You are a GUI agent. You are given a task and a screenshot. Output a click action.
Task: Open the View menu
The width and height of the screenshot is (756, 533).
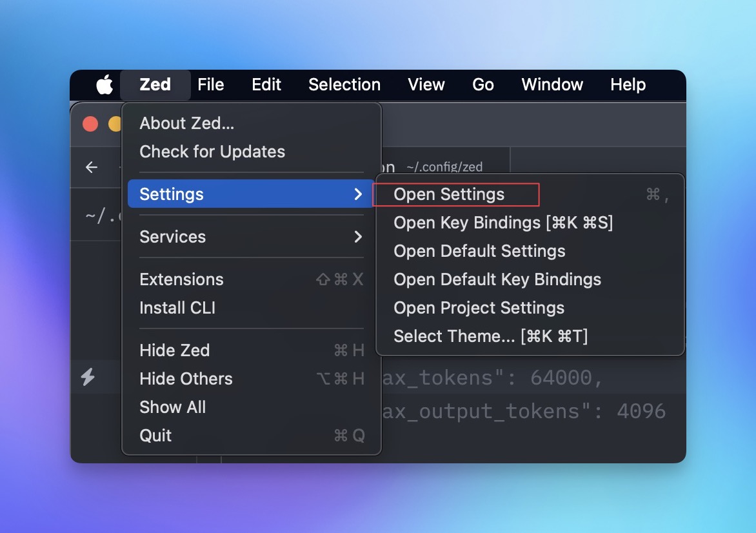click(x=426, y=85)
